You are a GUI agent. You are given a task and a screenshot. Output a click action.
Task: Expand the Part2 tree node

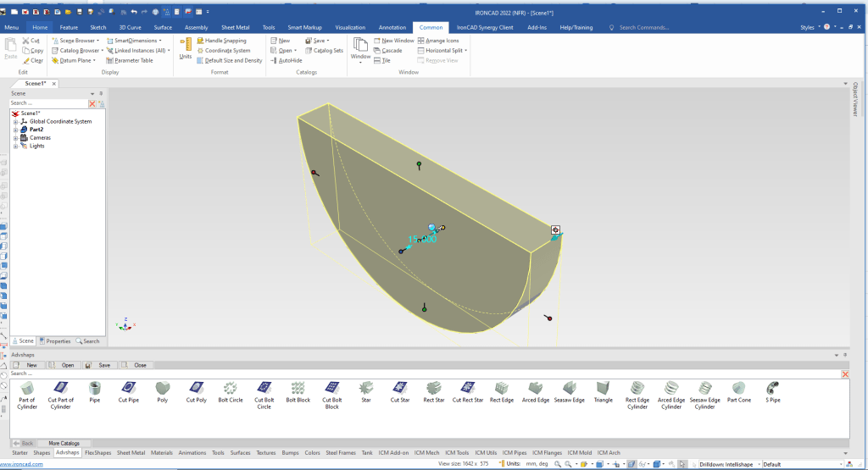(15, 130)
